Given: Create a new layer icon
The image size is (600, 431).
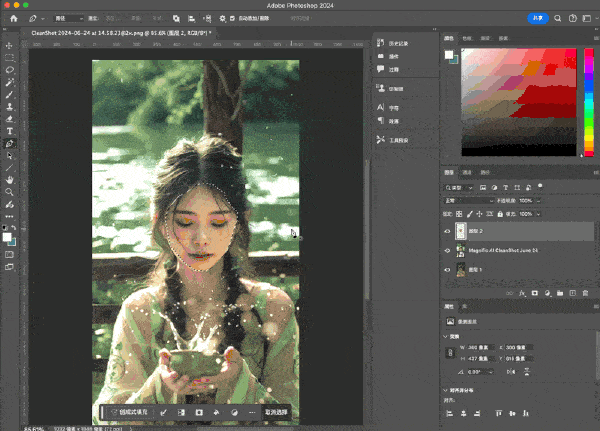Looking at the screenshot, I should pyautogui.click(x=572, y=293).
